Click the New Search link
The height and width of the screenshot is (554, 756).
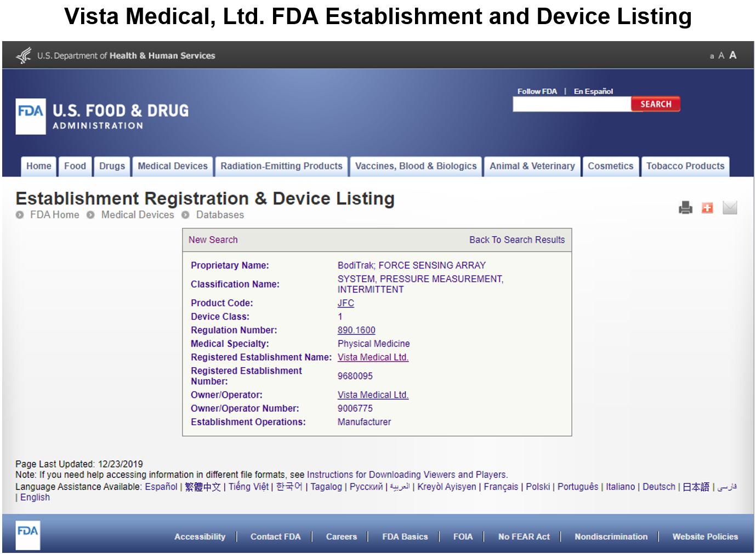click(213, 240)
